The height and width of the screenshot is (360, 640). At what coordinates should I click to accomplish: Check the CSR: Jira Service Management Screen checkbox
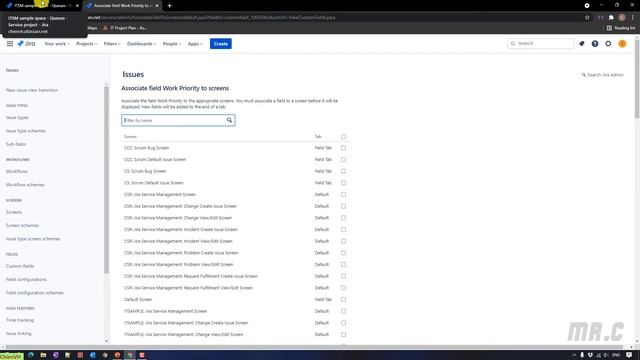(x=343, y=194)
